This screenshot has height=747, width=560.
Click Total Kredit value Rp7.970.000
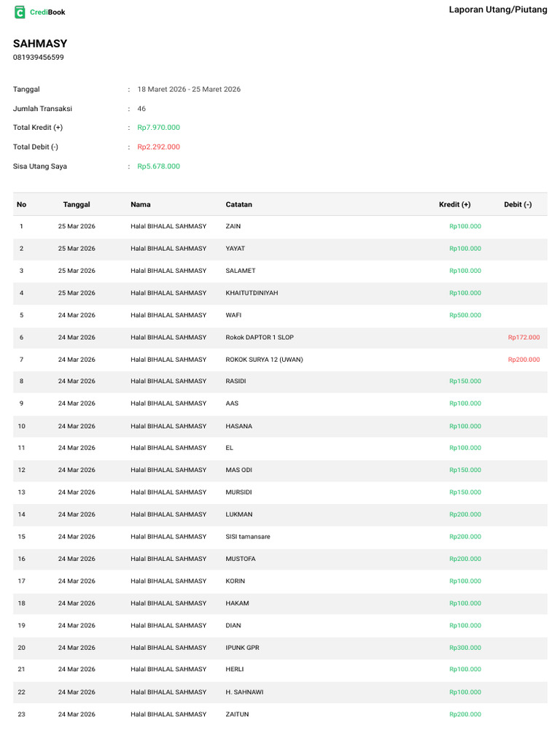click(x=158, y=127)
